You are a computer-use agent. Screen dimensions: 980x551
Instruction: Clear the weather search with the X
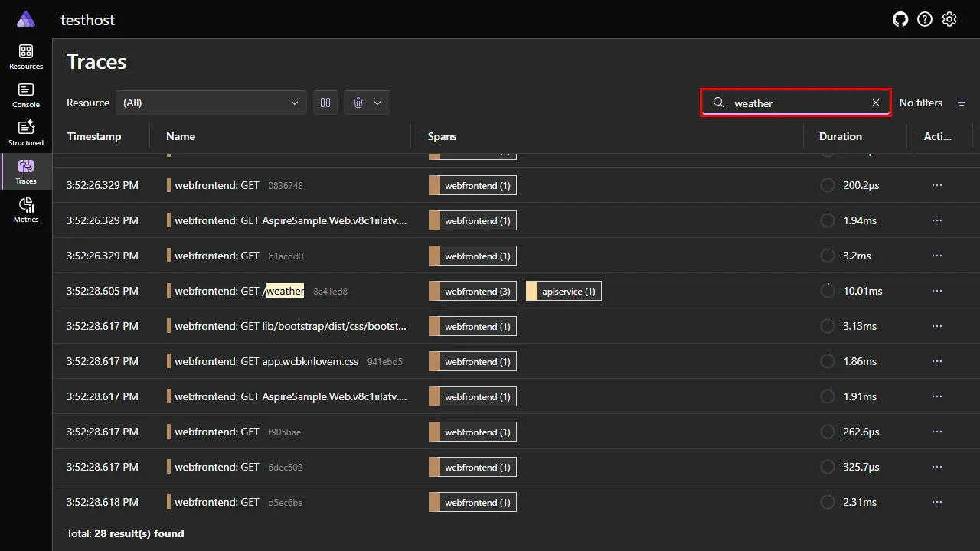pyautogui.click(x=875, y=103)
